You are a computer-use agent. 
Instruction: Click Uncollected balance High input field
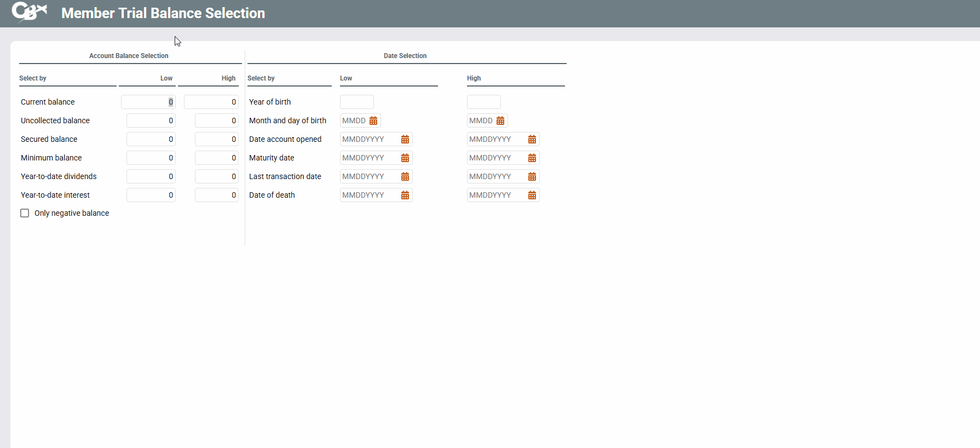pos(216,120)
